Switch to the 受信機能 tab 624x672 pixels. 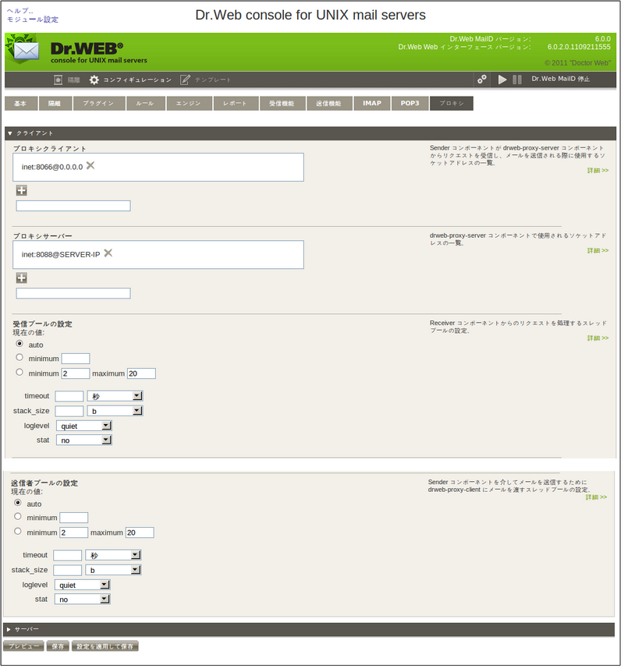click(x=284, y=104)
